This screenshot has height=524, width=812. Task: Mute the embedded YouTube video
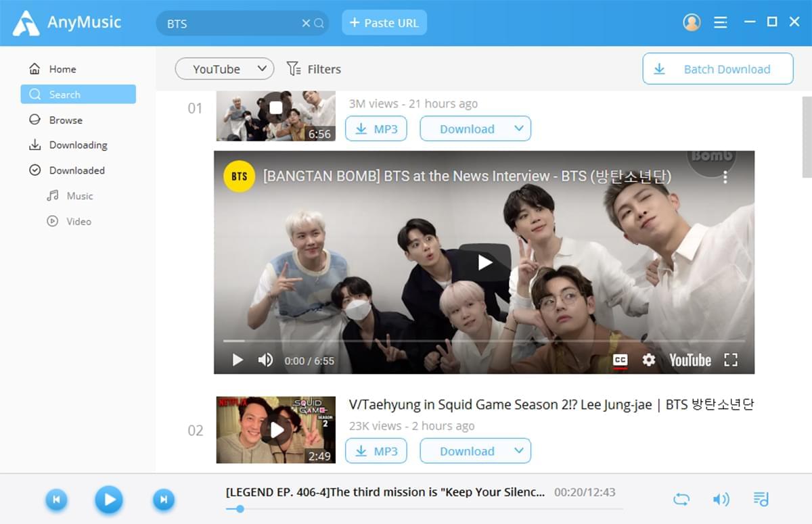tap(265, 360)
